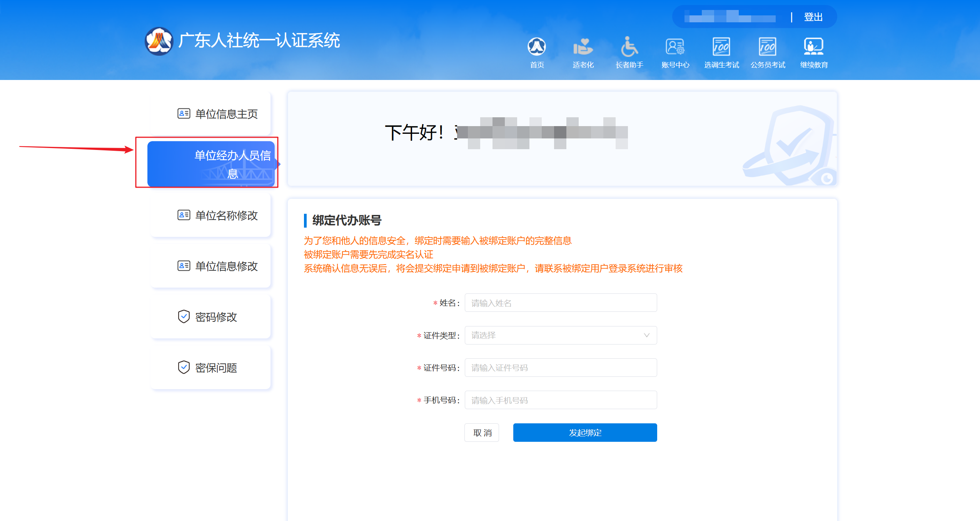Click the 广东人社 system logo
Screen dimensions: 980x521
(159, 41)
